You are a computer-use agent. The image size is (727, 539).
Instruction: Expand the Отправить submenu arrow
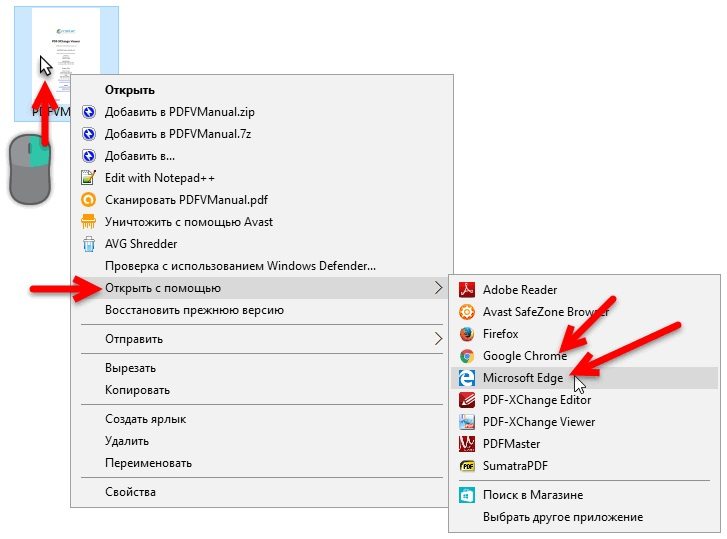point(438,339)
